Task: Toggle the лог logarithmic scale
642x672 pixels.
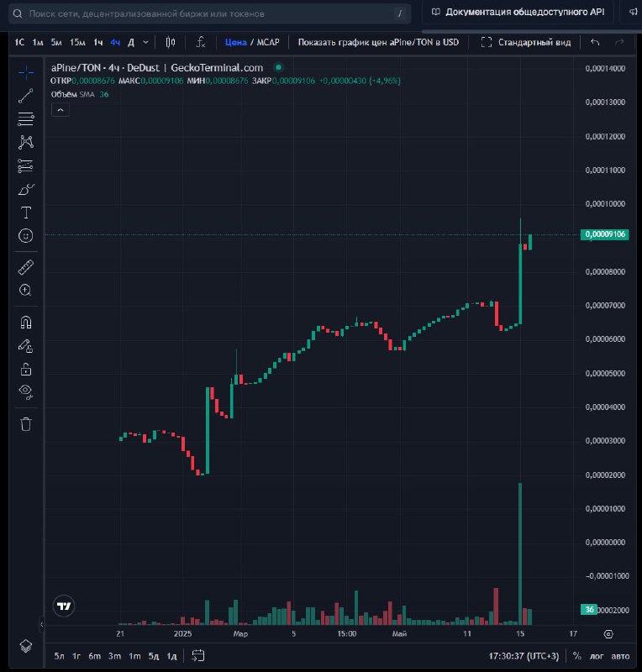Action: (x=596, y=656)
